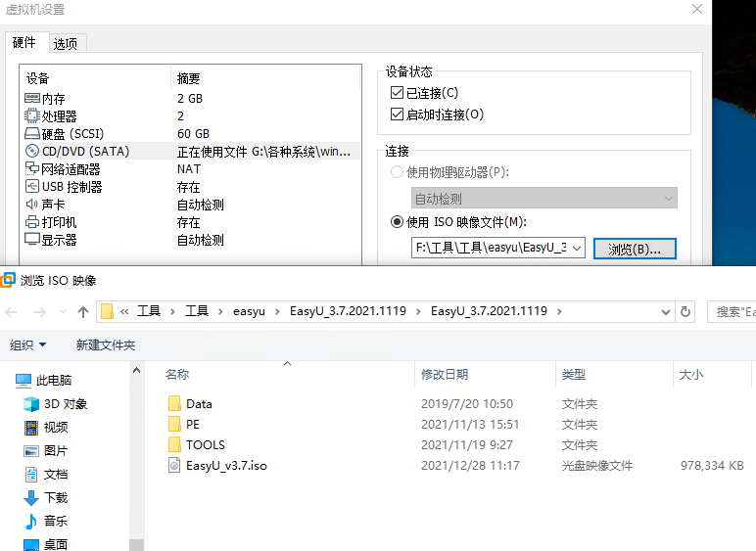Select the CD/DVD (SATA) device icon
Screen dimensions: 756x551
[x=32, y=152]
